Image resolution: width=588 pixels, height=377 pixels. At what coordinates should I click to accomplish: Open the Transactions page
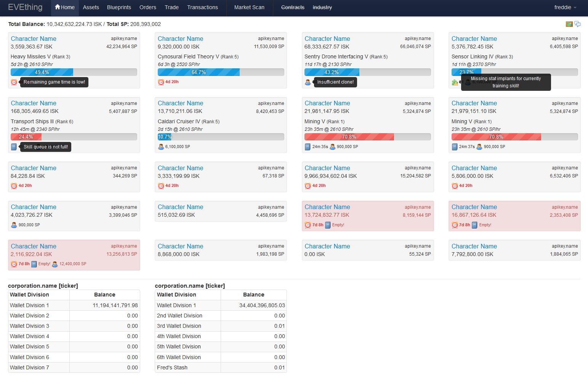pyautogui.click(x=202, y=7)
